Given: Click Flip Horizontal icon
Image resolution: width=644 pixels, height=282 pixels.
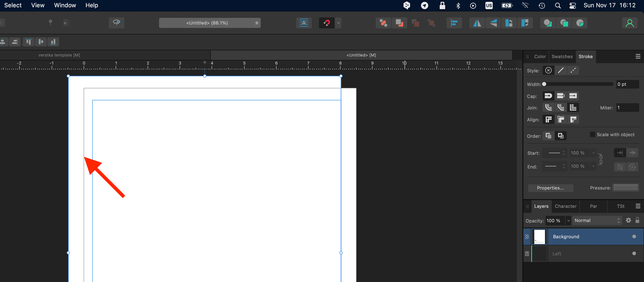Looking at the screenshot, I should [x=477, y=23].
